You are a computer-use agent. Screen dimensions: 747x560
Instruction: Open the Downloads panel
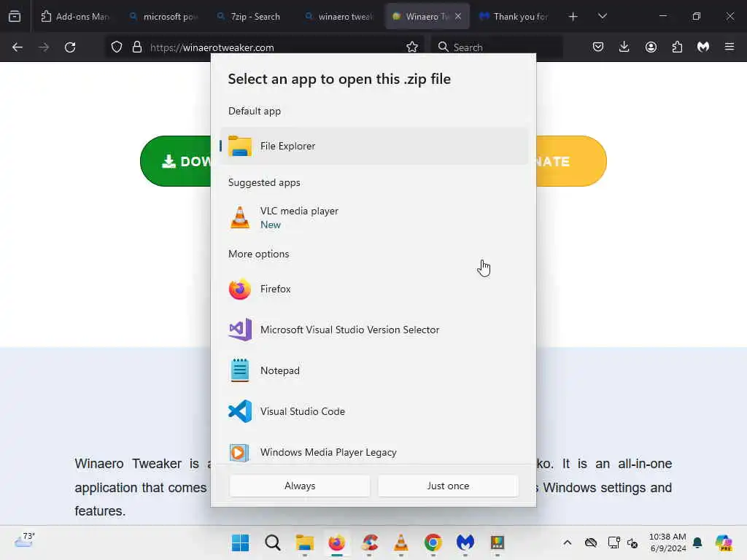tap(624, 47)
